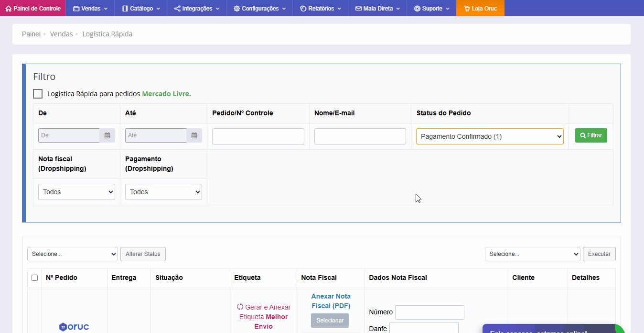Expand the Nota fiscal (Dropshipping) dropdown
The image size is (644, 333).
[76, 192]
